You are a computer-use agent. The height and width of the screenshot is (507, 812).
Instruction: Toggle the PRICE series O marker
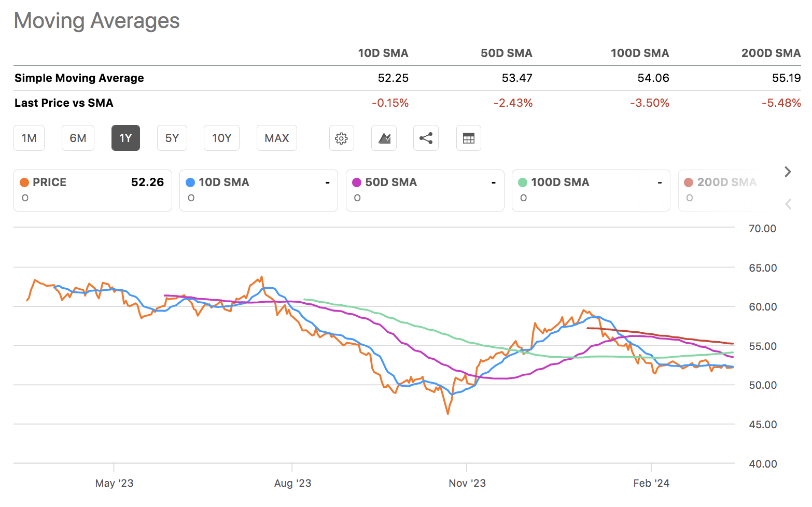(x=25, y=198)
